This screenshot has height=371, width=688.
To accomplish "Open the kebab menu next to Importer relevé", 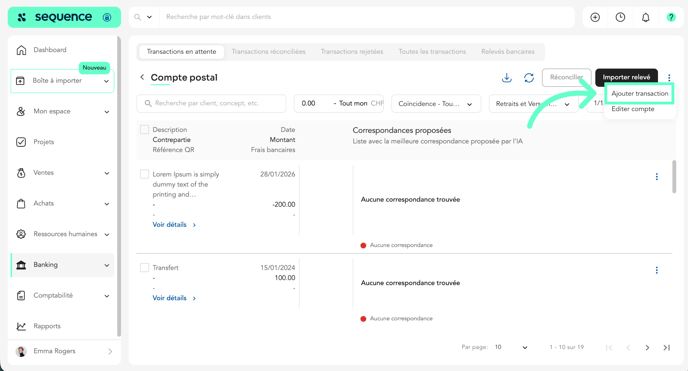I will 669,78.
